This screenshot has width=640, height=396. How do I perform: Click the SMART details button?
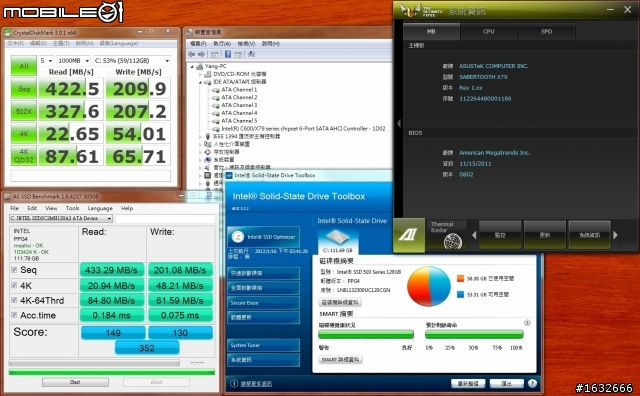(340, 360)
